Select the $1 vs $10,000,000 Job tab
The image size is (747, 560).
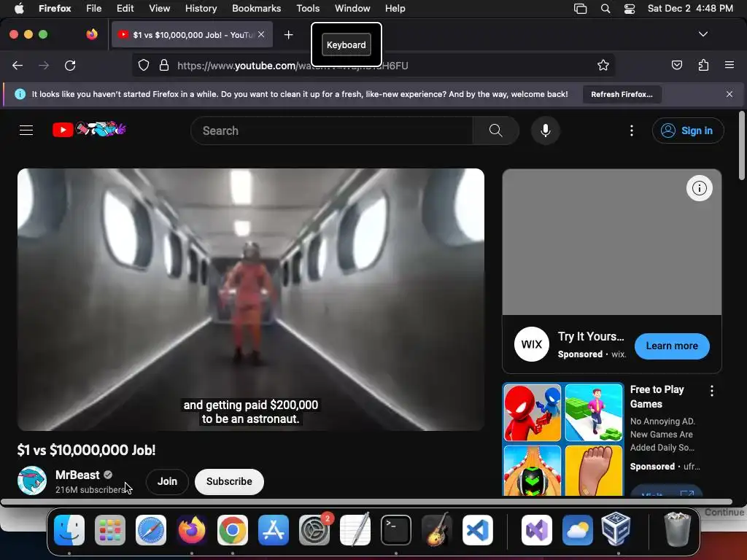point(192,34)
